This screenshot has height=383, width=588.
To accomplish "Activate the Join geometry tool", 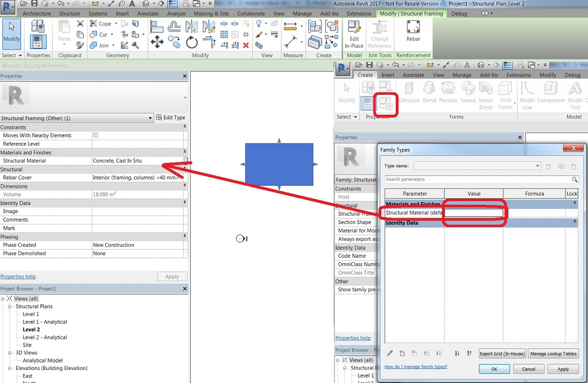I will point(99,45).
